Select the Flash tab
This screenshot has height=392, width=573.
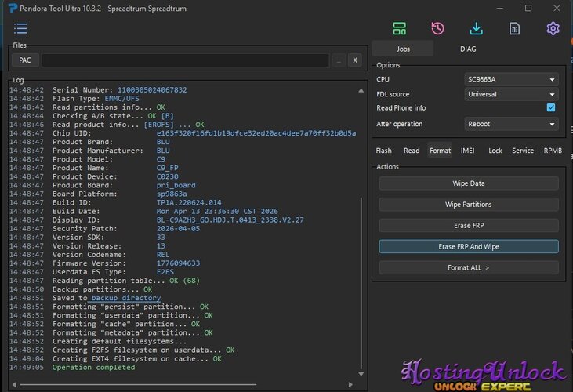point(384,151)
